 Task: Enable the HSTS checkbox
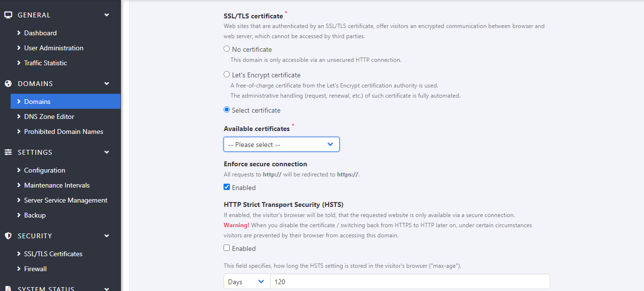click(x=227, y=248)
